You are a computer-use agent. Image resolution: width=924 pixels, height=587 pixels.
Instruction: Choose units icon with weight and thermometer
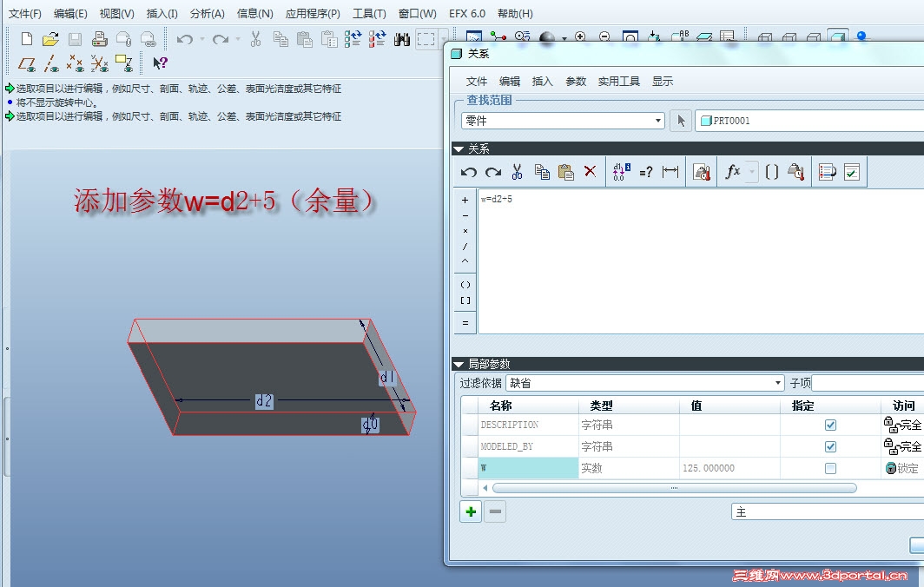[x=796, y=172]
